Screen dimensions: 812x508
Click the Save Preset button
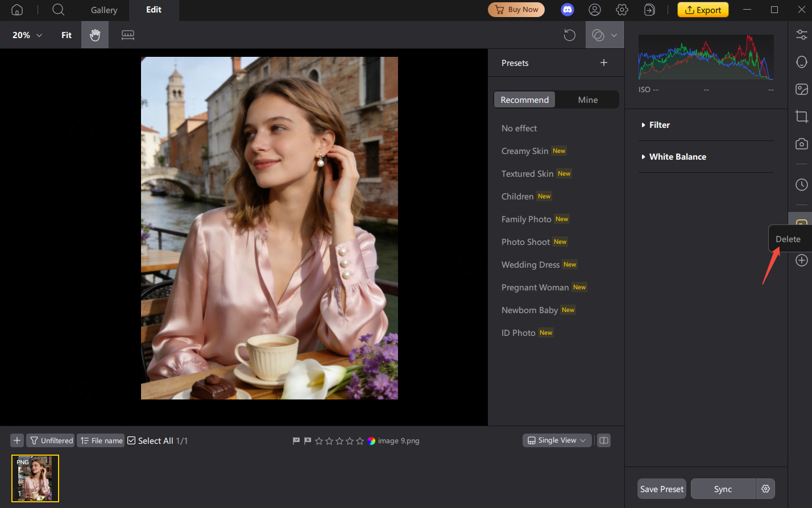(x=661, y=489)
